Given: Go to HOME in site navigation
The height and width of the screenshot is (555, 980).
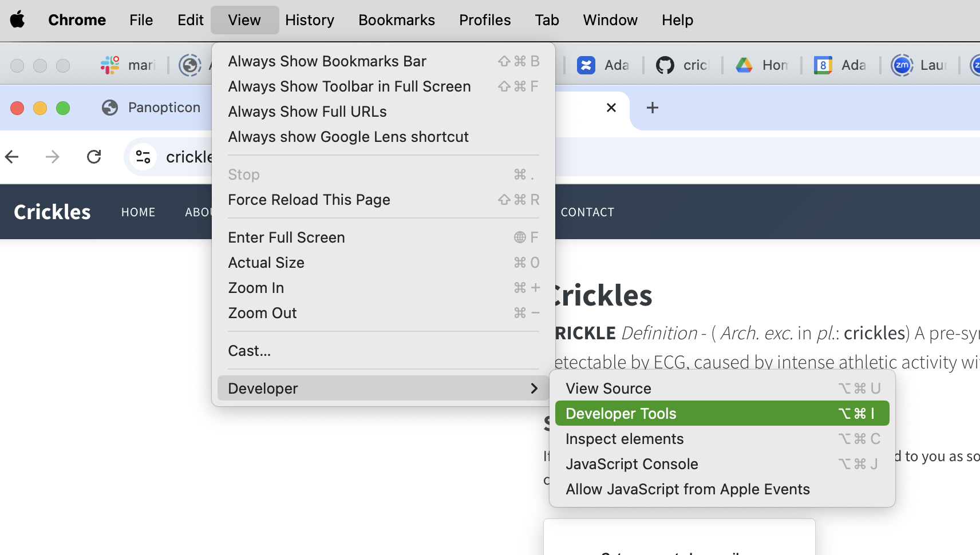Looking at the screenshot, I should (x=138, y=212).
